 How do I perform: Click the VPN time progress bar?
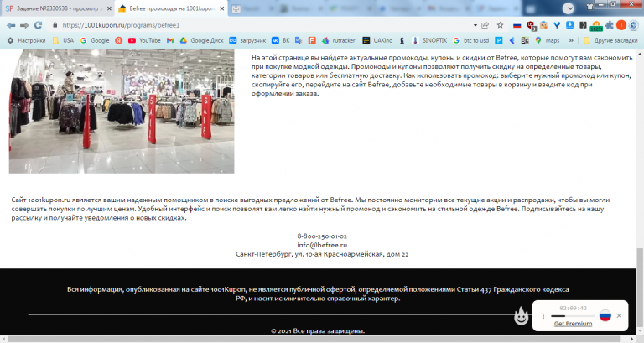573,316
